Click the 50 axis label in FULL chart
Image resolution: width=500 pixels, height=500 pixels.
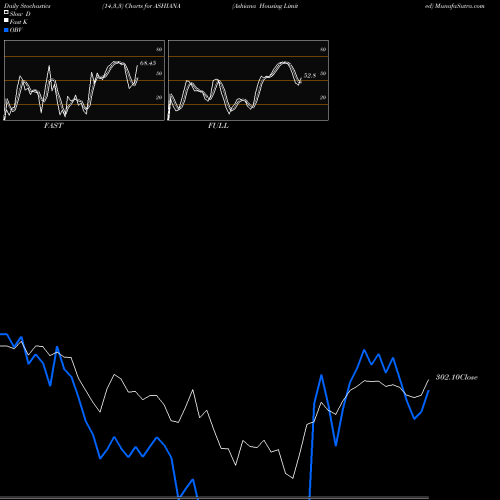[x=323, y=73]
